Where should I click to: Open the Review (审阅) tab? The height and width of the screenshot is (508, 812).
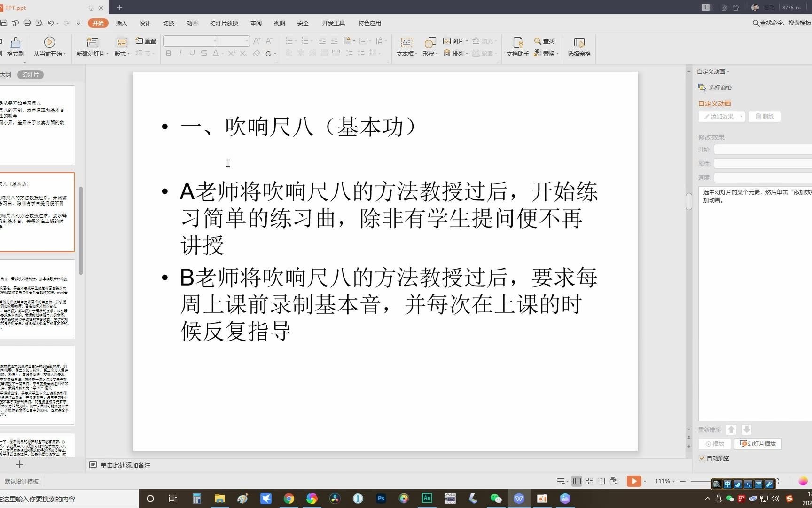pyautogui.click(x=256, y=23)
